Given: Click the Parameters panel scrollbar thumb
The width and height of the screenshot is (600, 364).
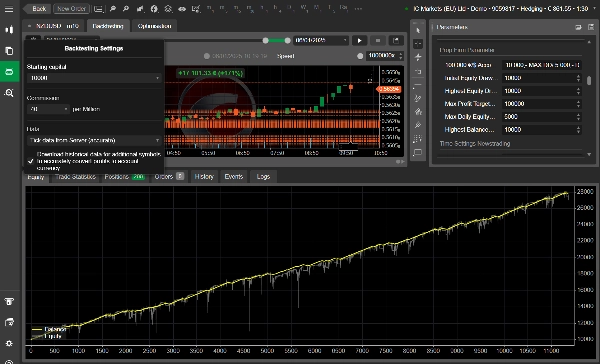Looking at the screenshot, I should pyautogui.click(x=589, y=80).
